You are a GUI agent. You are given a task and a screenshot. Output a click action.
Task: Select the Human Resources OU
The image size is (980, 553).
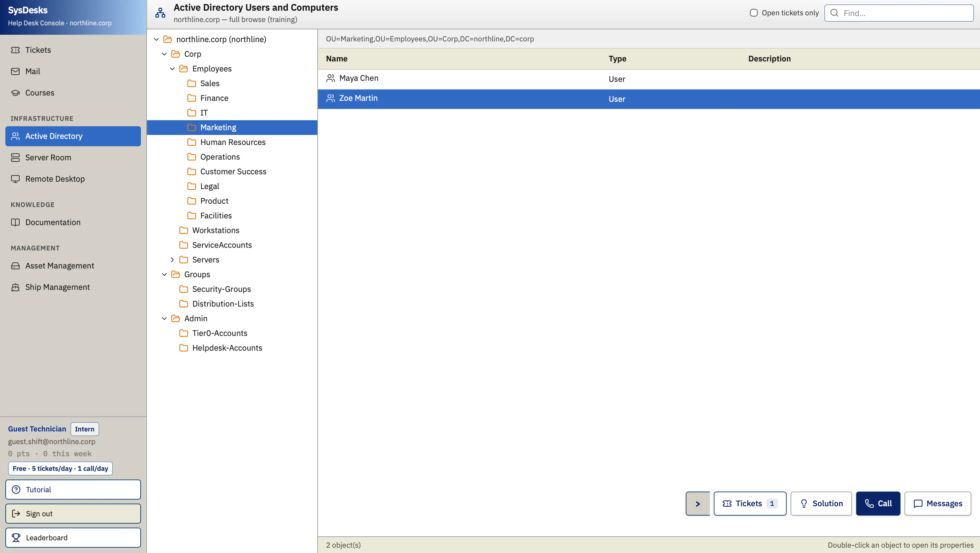click(232, 142)
